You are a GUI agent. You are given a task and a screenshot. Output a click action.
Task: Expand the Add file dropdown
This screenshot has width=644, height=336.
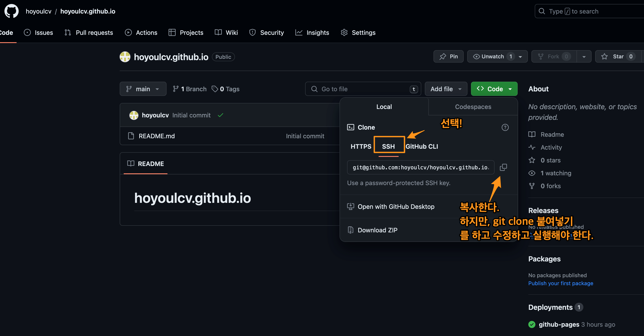tap(446, 89)
